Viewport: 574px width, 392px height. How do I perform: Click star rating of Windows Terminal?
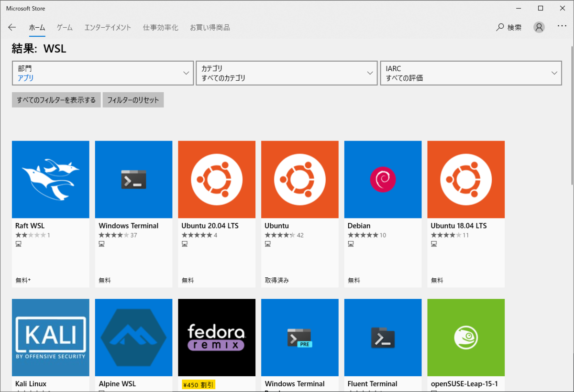click(114, 235)
